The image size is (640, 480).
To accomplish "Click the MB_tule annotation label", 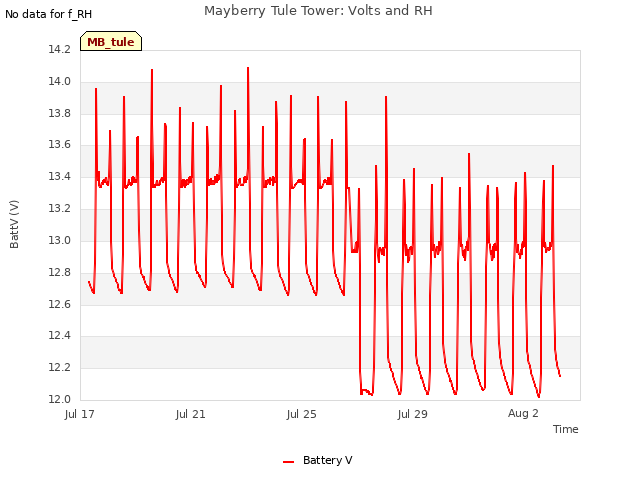I will point(111,41).
